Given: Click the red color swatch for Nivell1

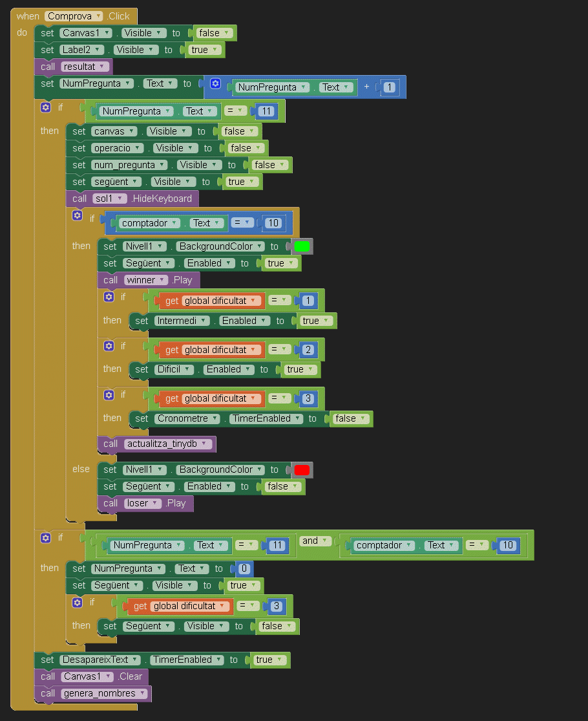Looking at the screenshot, I should pyautogui.click(x=302, y=470).
